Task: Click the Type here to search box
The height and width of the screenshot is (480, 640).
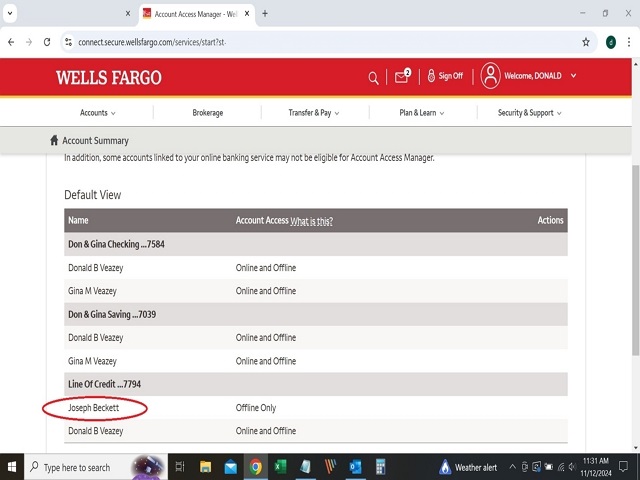Action: pos(96,467)
